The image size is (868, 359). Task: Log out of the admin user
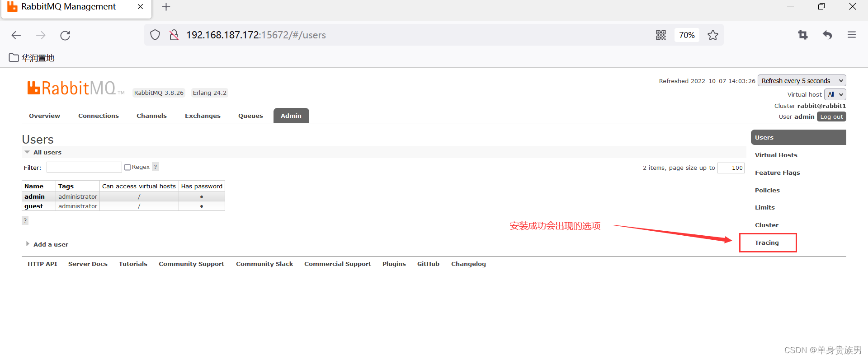831,117
